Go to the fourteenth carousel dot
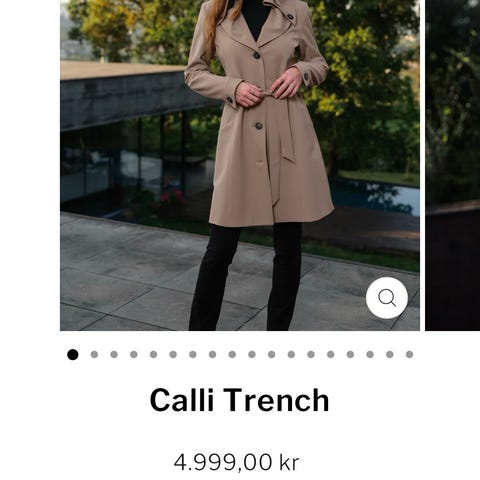Viewport: 480px width, 480px height. pos(331,354)
